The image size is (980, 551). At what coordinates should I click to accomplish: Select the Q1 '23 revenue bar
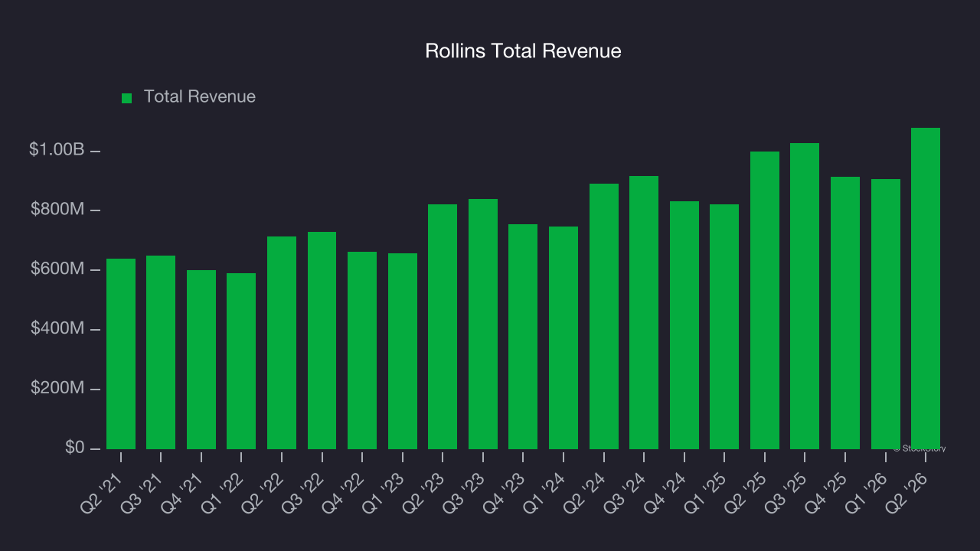point(403,351)
